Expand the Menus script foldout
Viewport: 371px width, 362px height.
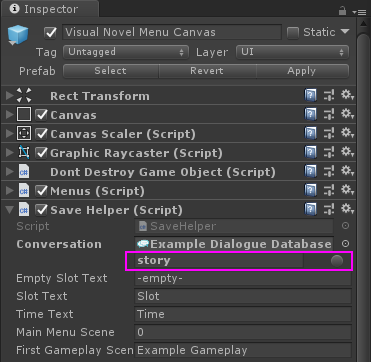coord(9,191)
